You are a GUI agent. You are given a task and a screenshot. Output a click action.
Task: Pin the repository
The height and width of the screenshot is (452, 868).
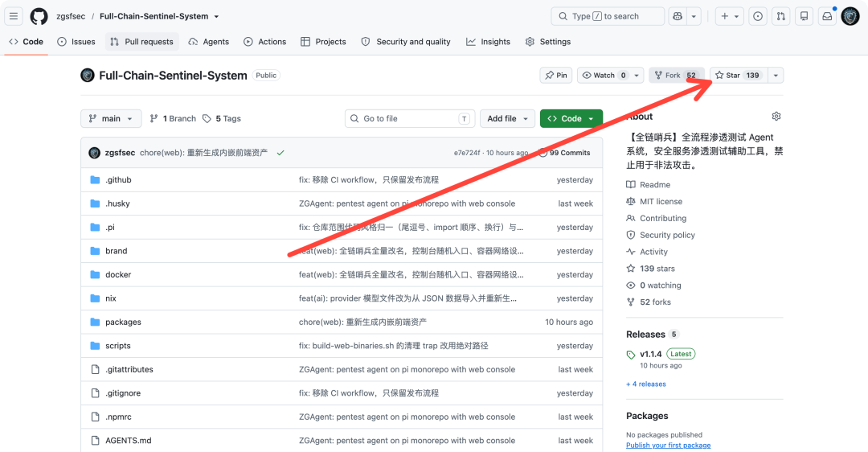pos(556,76)
